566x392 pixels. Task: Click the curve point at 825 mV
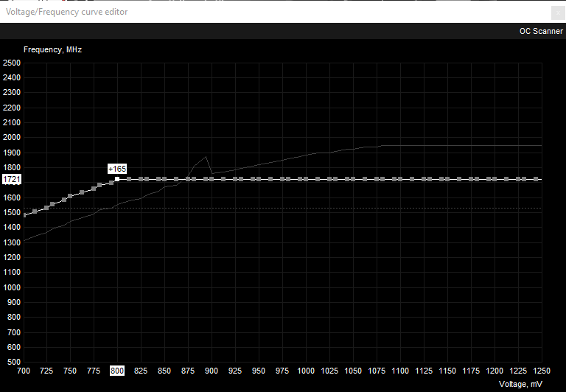click(141, 179)
